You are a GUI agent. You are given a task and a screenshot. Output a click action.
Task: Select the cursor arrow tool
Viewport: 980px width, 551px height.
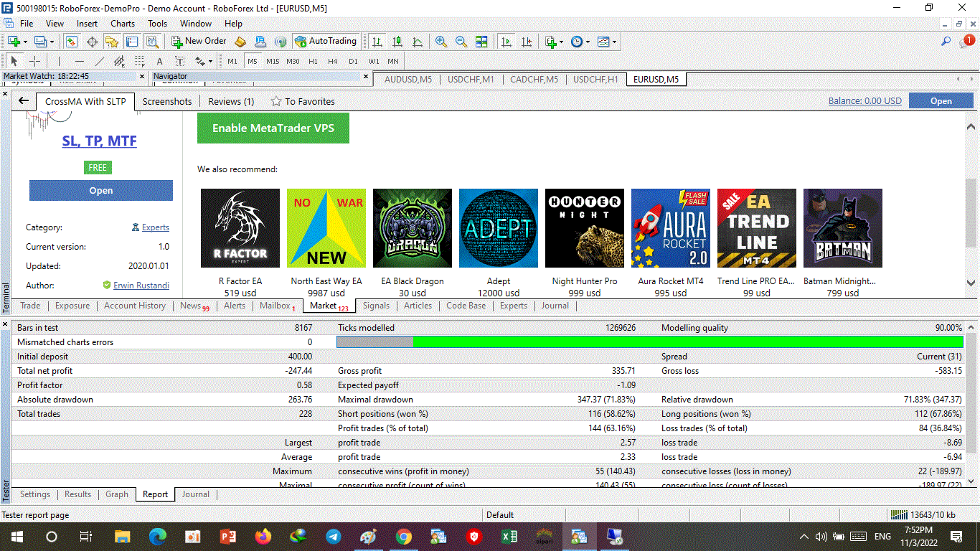(x=14, y=61)
